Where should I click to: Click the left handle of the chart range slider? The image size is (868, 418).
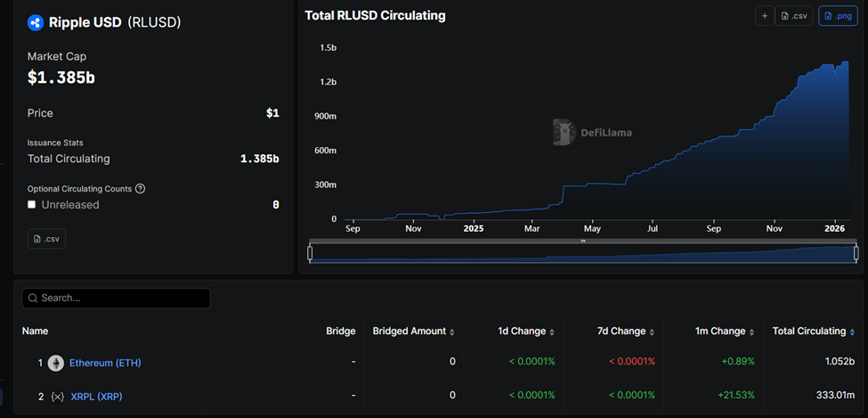tap(310, 253)
